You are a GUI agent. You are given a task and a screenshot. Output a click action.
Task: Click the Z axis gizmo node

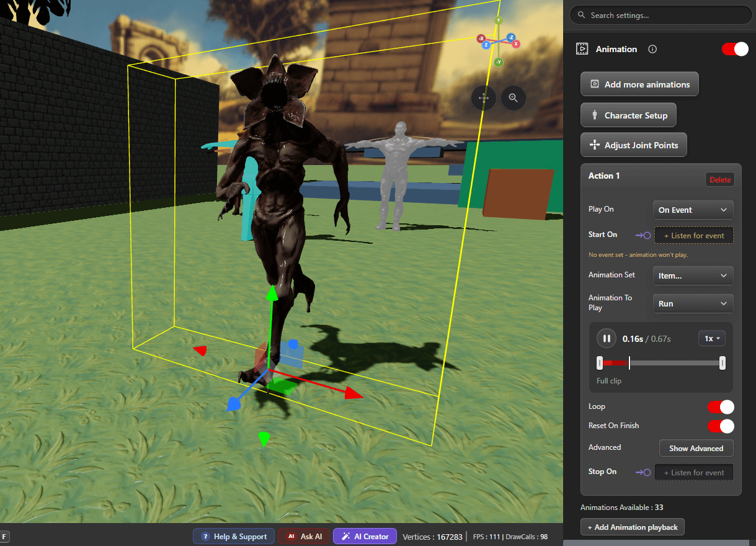[486, 45]
